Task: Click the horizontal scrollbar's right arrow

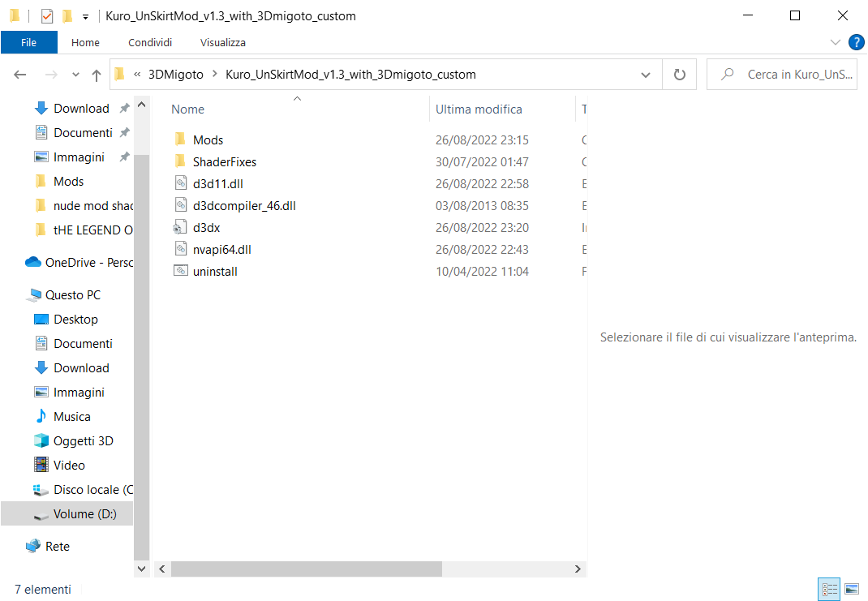Action: point(578,569)
